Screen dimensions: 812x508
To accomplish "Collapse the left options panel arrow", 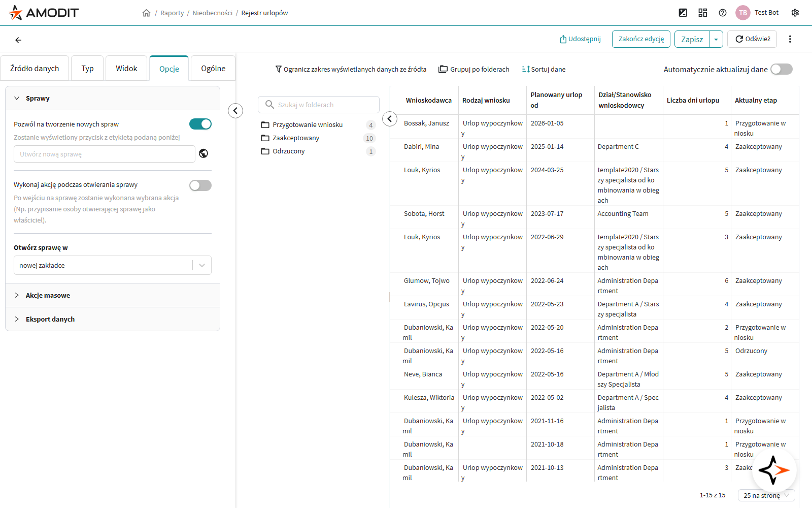I will point(235,111).
